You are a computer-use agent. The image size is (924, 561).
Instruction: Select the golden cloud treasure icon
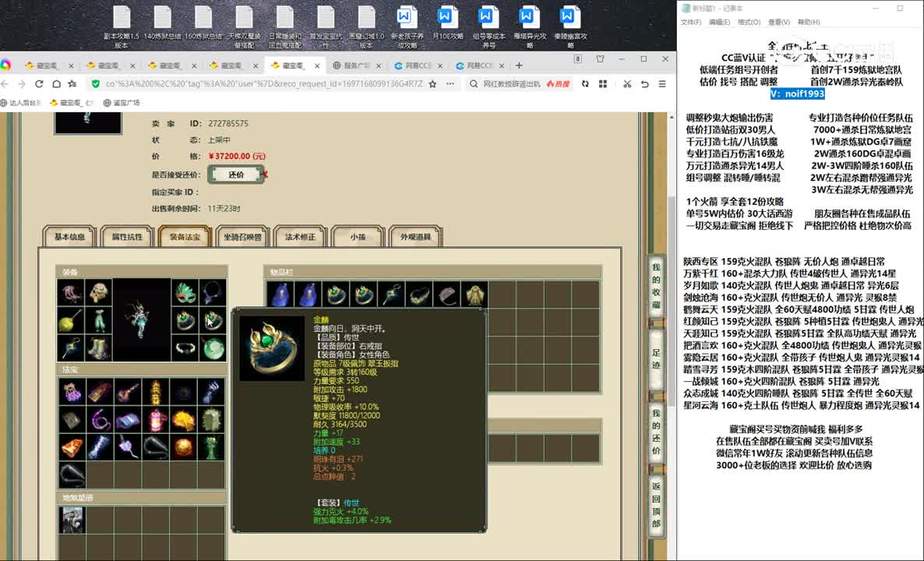(x=184, y=419)
